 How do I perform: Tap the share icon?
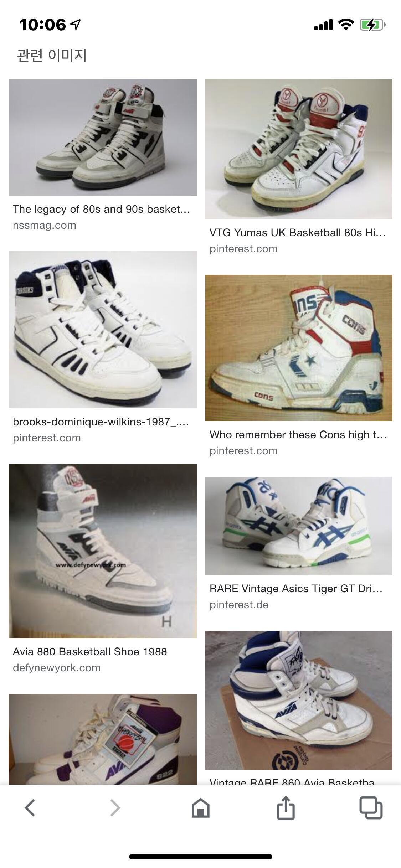pyautogui.click(x=286, y=807)
